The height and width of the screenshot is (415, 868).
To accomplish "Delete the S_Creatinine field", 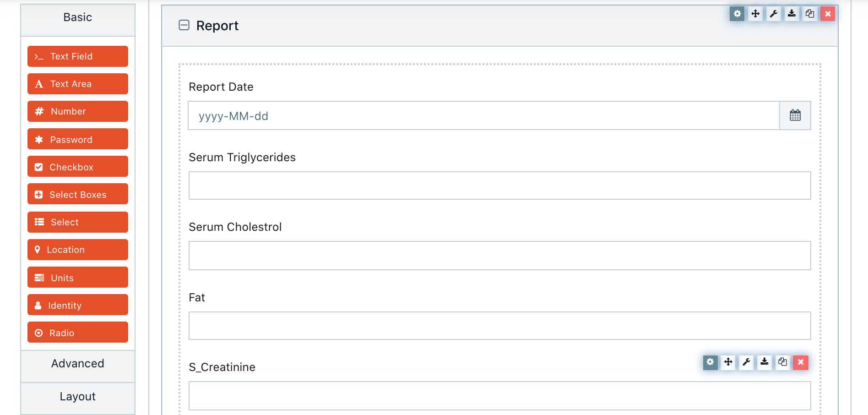I will pos(801,362).
